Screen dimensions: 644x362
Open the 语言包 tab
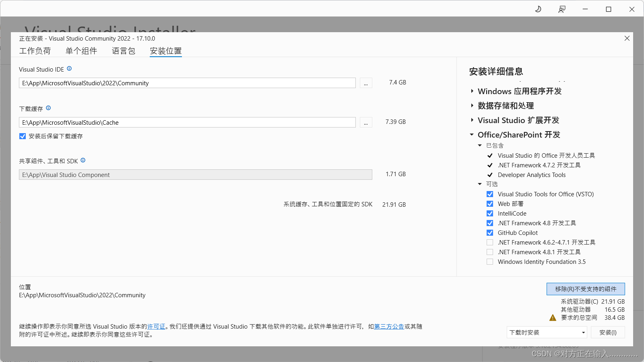pyautogui.click(x=124, y=51)
